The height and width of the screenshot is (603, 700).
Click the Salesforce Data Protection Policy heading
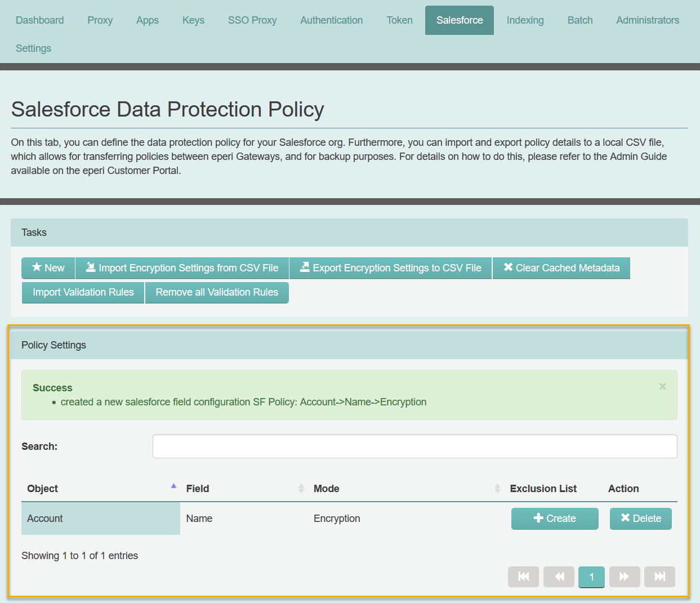point(168,109)
